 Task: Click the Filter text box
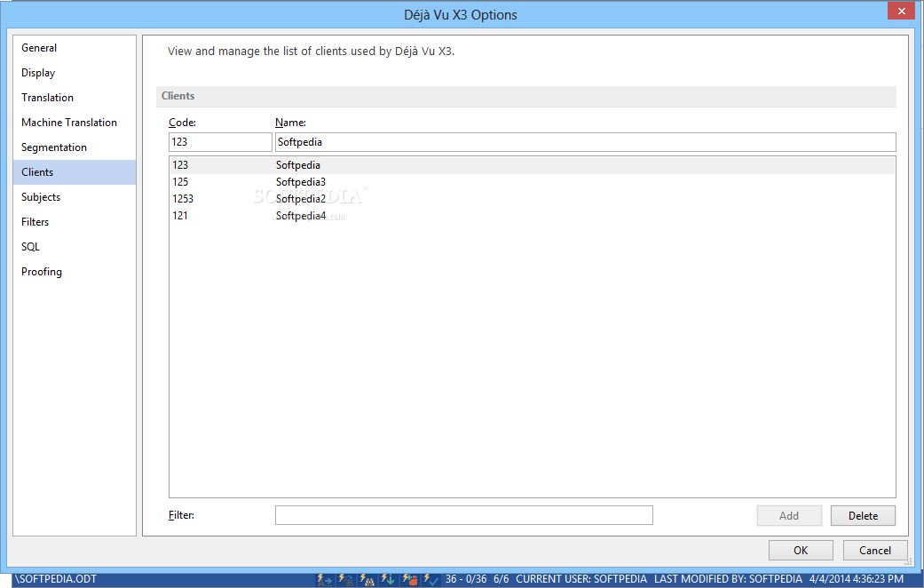click(x=463, y=515)
